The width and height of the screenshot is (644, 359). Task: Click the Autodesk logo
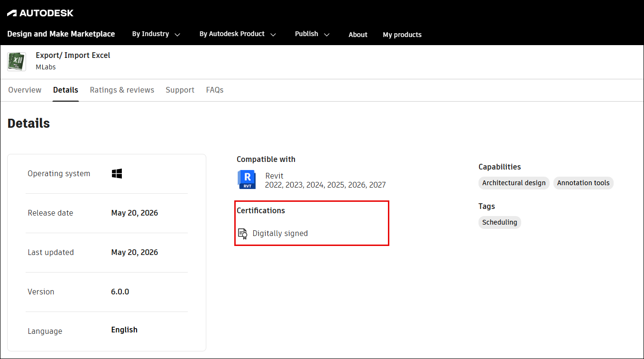40,13
